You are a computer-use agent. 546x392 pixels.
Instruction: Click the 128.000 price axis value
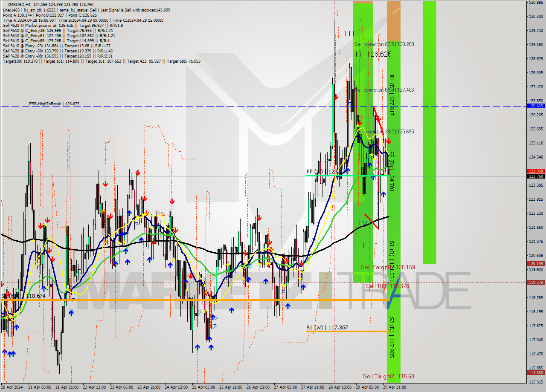(536, 73)
